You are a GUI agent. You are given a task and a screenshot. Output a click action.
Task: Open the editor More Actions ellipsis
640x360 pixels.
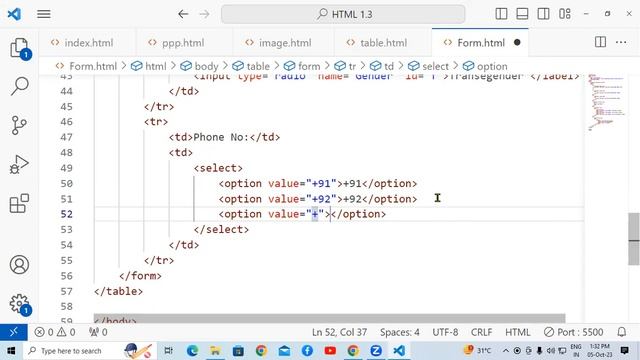point(621,42)
